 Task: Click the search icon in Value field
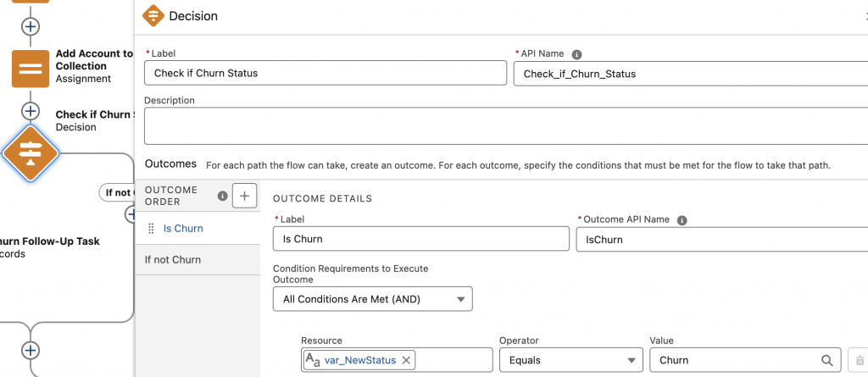pos(826,360)
